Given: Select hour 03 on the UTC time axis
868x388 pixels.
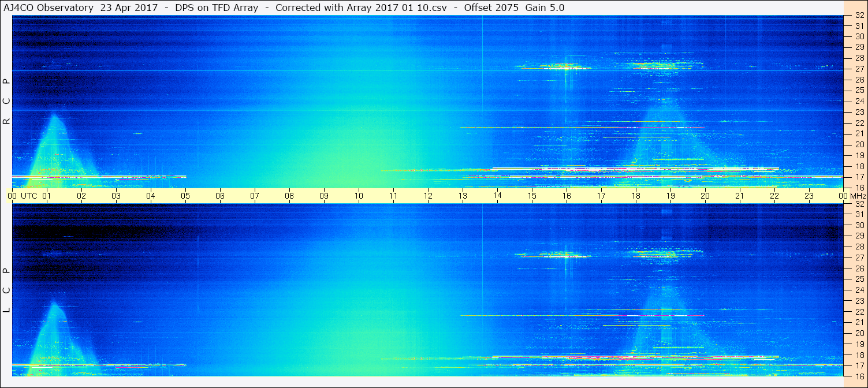Looking at the screenshot, I should tap(116, 196).
